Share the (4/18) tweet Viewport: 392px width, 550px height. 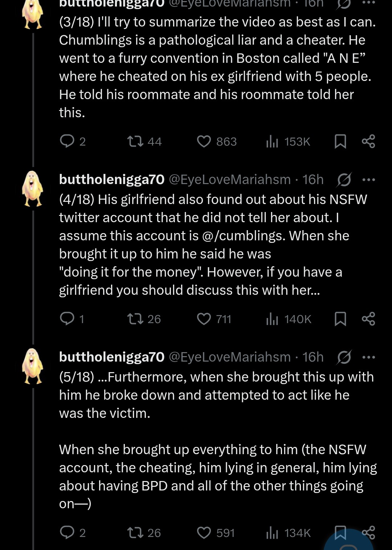click(x=368, y=319)
